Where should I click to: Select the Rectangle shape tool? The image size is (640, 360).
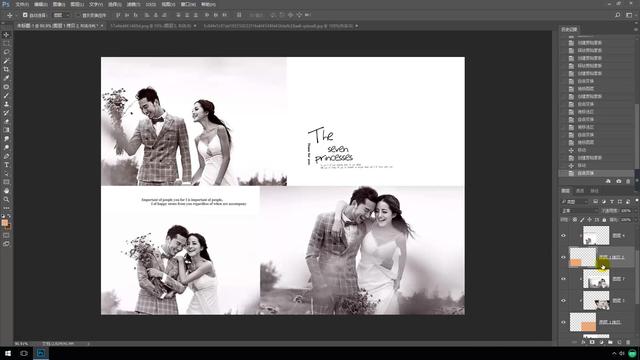tap(6, 182)
